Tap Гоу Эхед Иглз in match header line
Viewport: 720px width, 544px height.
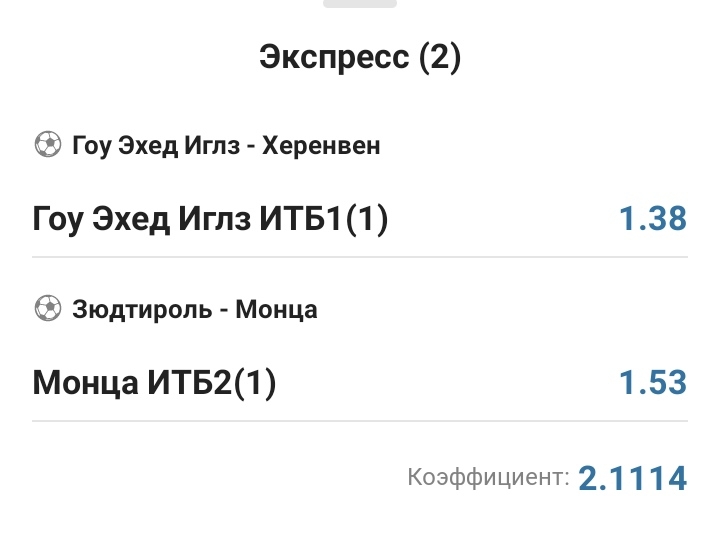pos(156,146)
